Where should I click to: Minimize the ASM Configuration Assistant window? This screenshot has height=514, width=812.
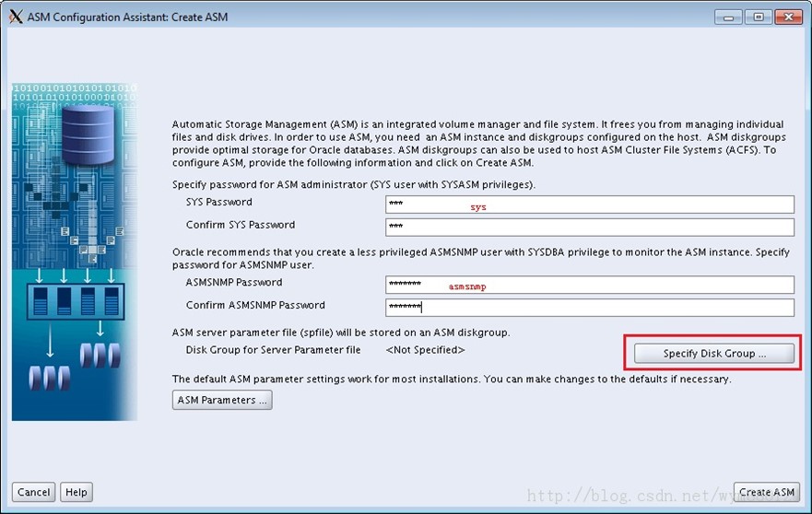tap(728, 18)
